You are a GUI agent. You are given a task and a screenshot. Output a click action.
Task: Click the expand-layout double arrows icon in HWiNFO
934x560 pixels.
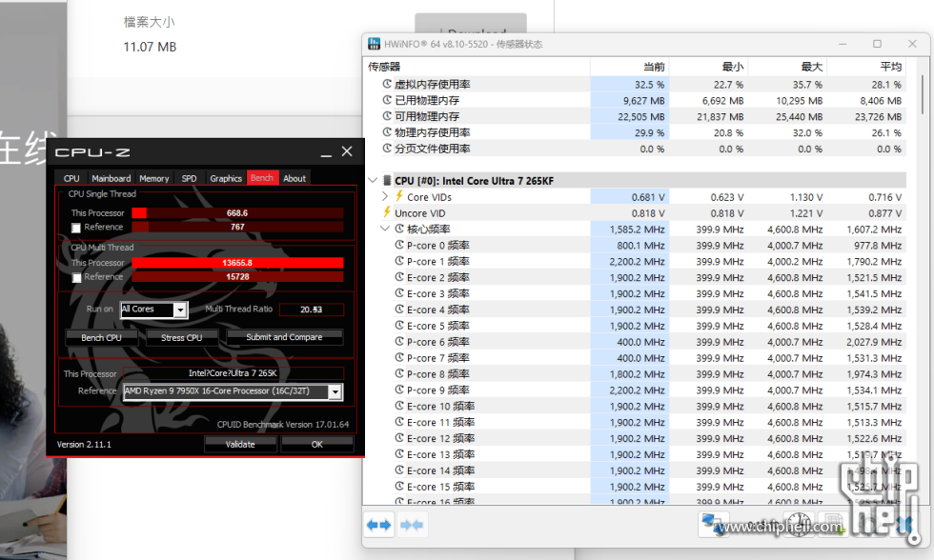(x=379, y=525)
